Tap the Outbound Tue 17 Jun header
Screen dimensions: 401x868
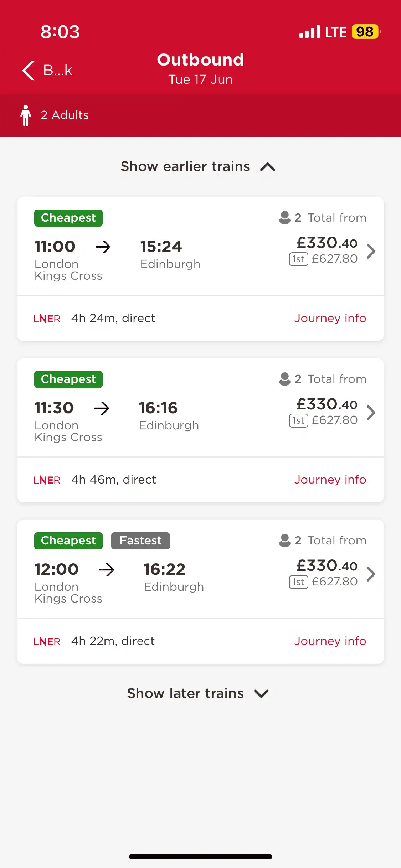200,69
